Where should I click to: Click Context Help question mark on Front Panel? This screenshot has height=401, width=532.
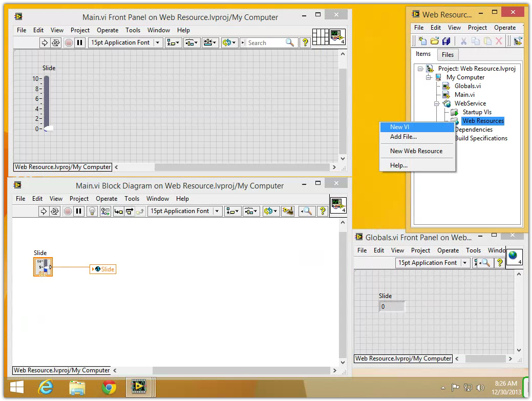coord(305,43)
